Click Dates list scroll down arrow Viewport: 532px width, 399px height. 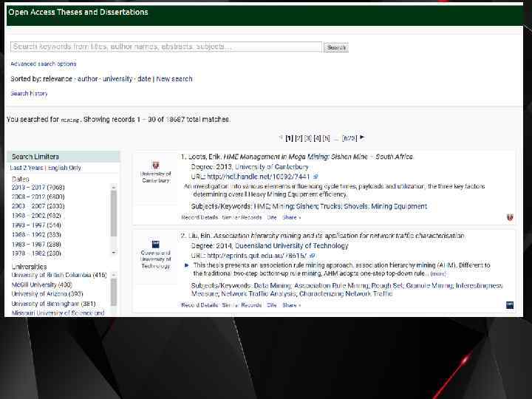click(114, 253)
